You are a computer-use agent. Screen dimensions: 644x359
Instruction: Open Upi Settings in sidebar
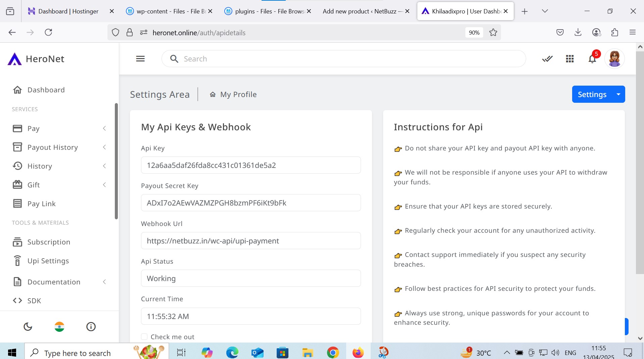[48, 261]
